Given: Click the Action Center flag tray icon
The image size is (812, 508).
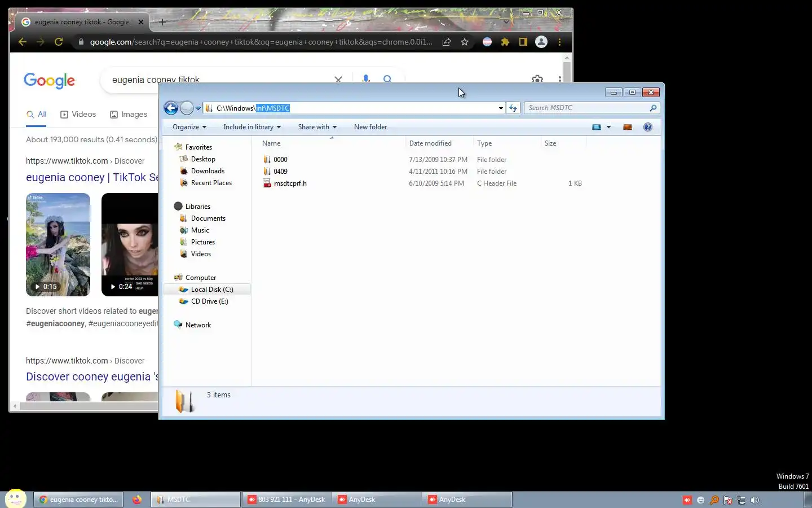Looking at the screenshot, I should 727,500.
